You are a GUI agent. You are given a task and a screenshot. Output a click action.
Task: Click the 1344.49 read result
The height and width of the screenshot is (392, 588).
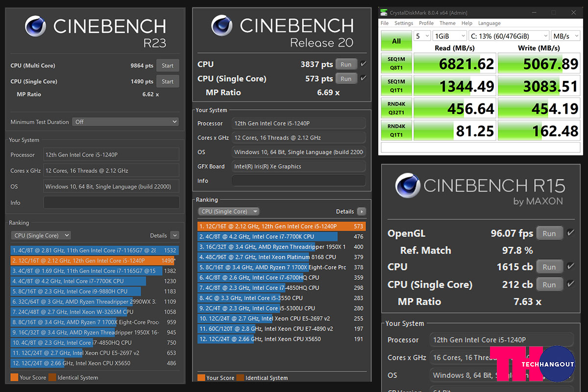[x=454, y=86]
